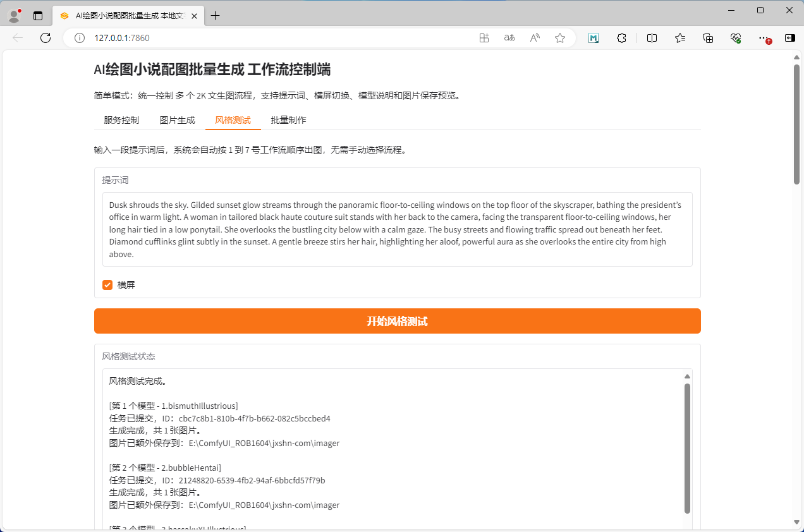
Task: Switch to the 服务控制 tab
Action: click(121, 120)
